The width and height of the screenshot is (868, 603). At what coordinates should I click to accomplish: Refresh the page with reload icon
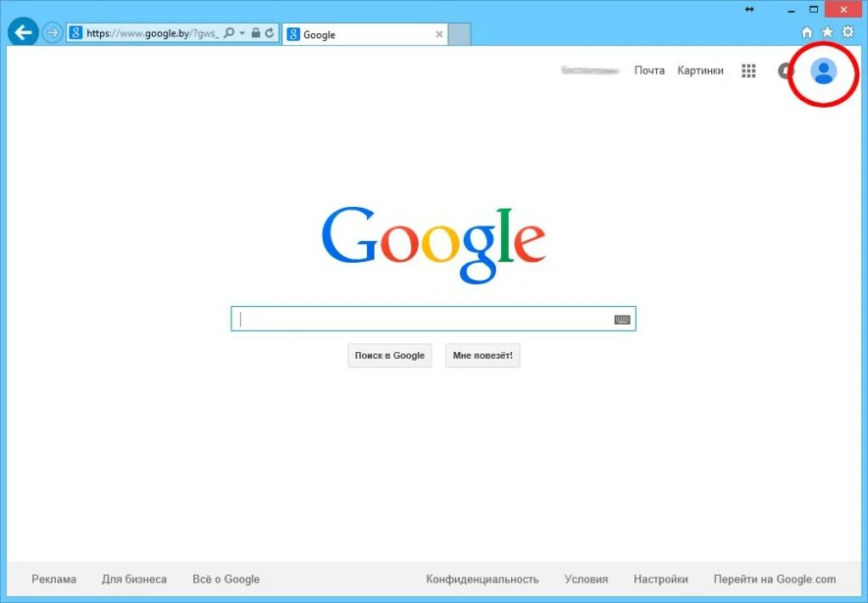point(270,33)
